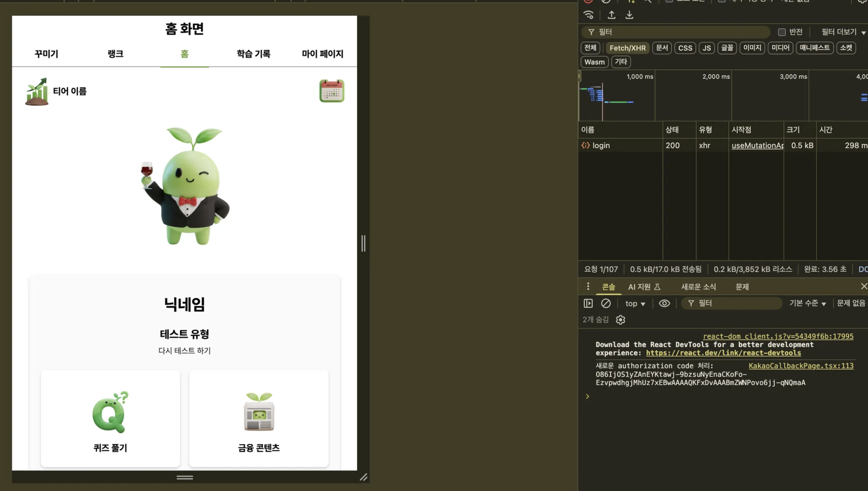868x491 pixels.
Task: Create live expression with eye icon
Action: tap(664, 303)
